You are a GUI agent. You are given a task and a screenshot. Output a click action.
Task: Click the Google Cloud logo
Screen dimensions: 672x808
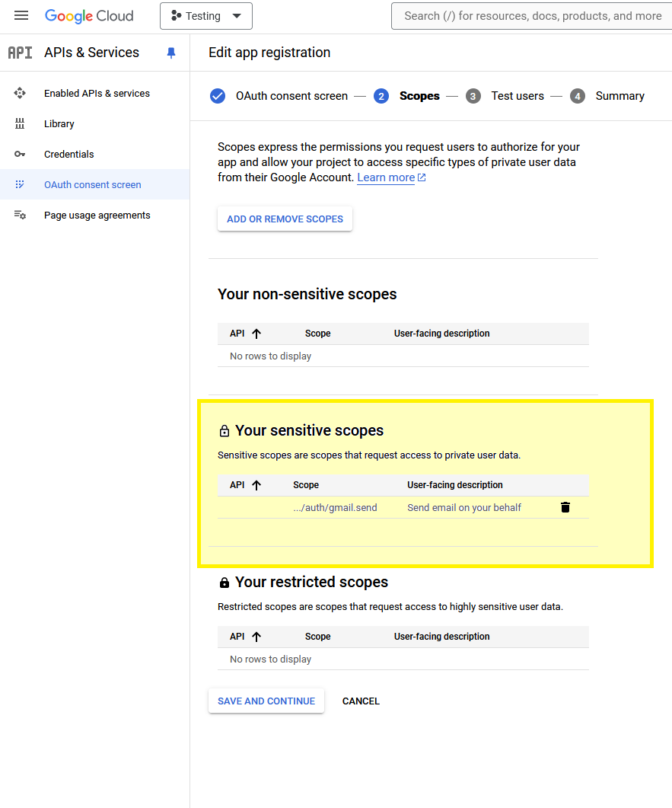(x=89, y=16)
